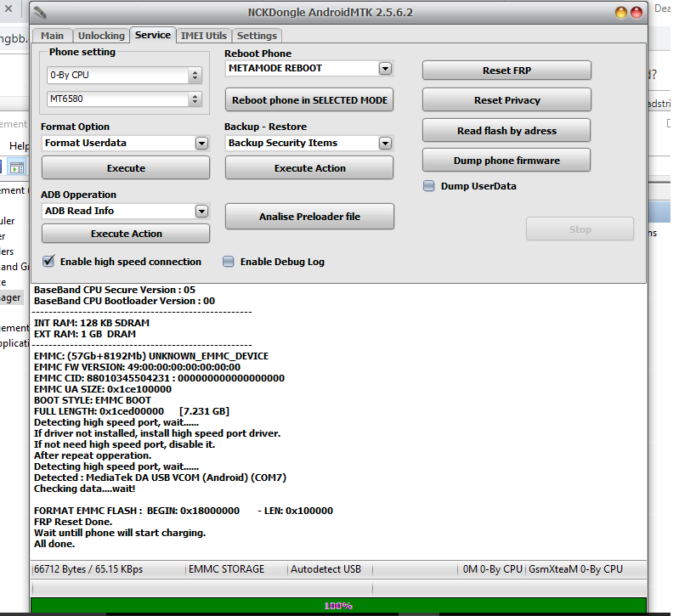Go to the Settings tab
The image size is (696, 616).
tap(257, 36)
